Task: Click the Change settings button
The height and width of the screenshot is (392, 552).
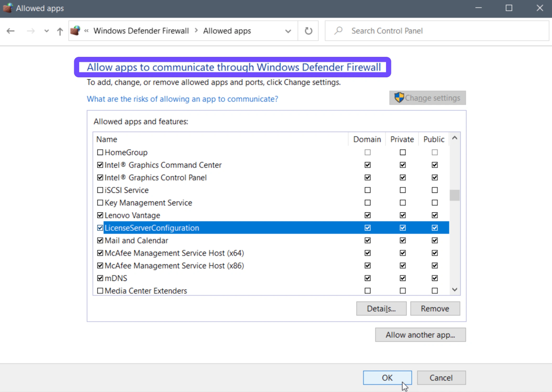Action: pos(427,98)
